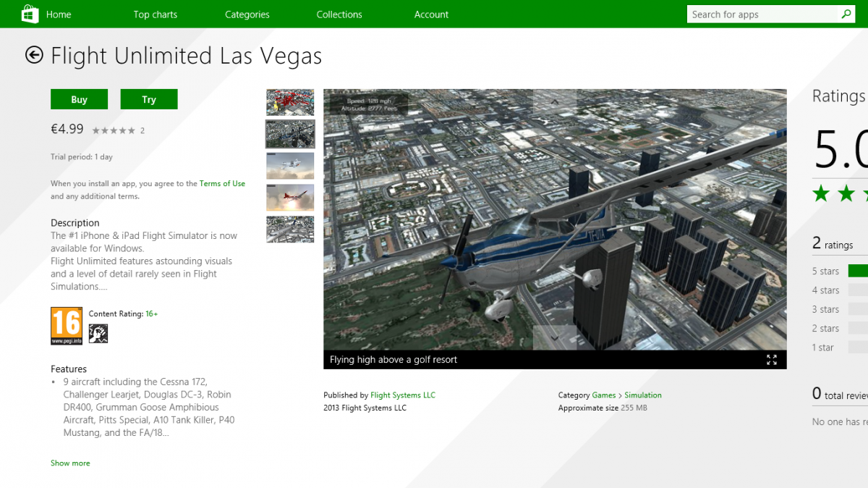Open the Categories menu
Viewport: 868px width, 488px height.
pos(247,14)
